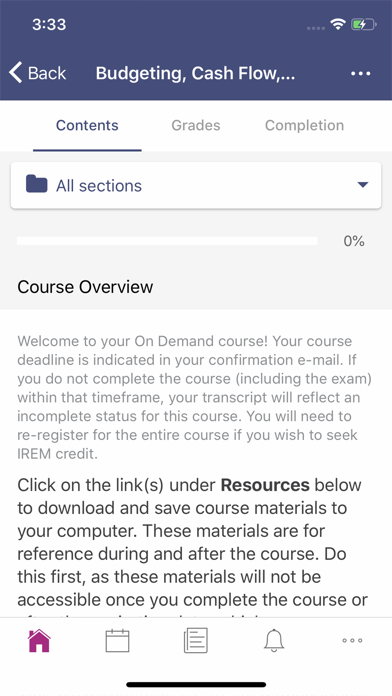
Task: Switch to the Grades tab
Action: point(196,126)
